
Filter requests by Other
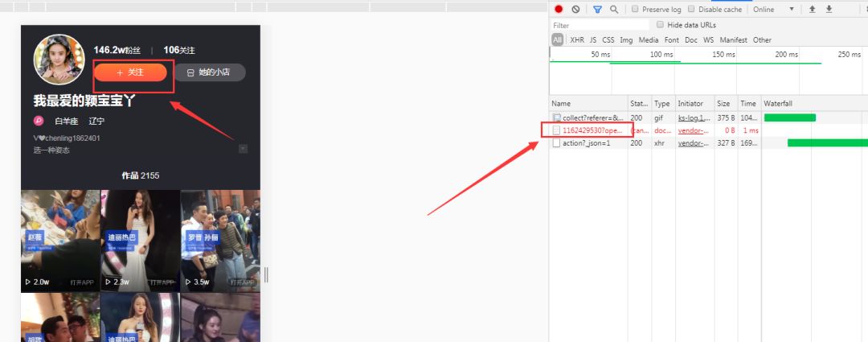pyautogui.click(x=762, y=40)
